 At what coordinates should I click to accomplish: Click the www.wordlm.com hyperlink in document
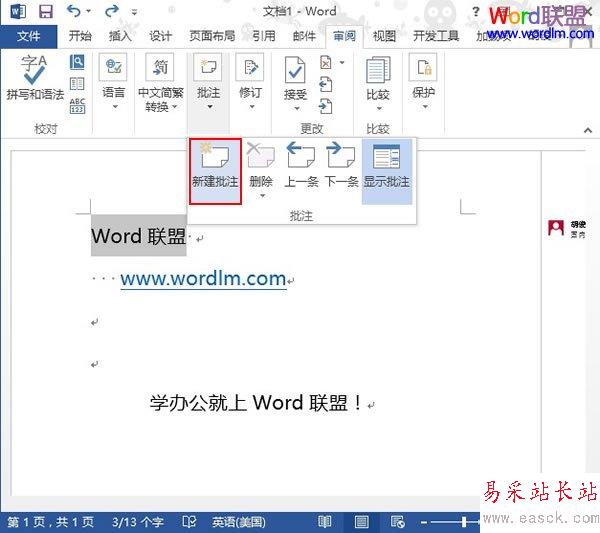(203, 278)
